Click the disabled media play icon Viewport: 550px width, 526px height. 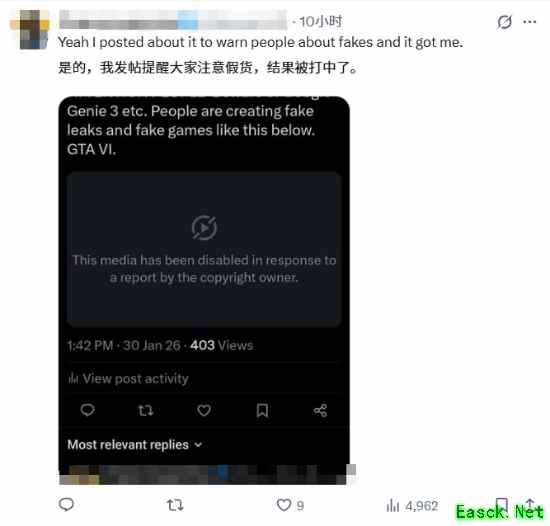204,228
